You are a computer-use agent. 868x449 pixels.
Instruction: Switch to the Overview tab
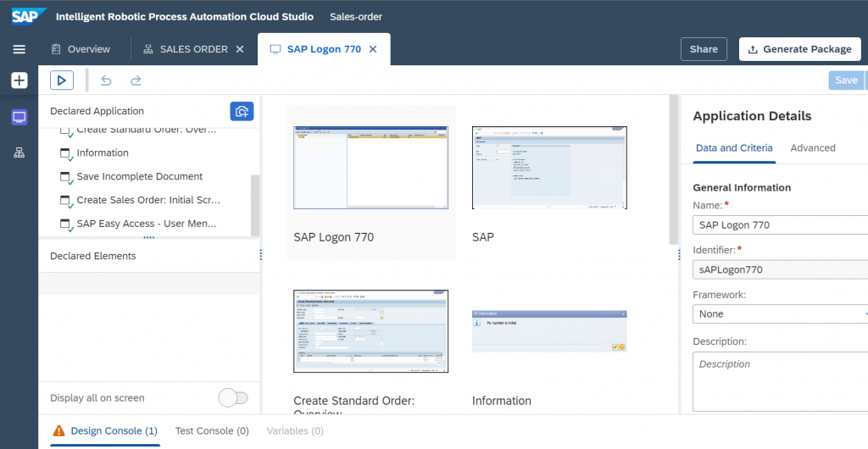click(81, 49)
